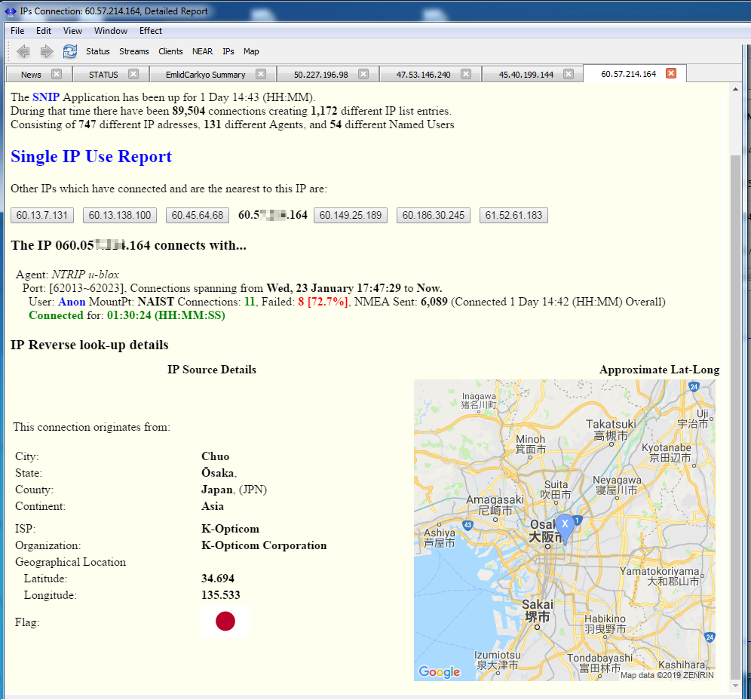
Task: Switch to the EmlidCarkyo Summary tab
Action: point(206,75)
